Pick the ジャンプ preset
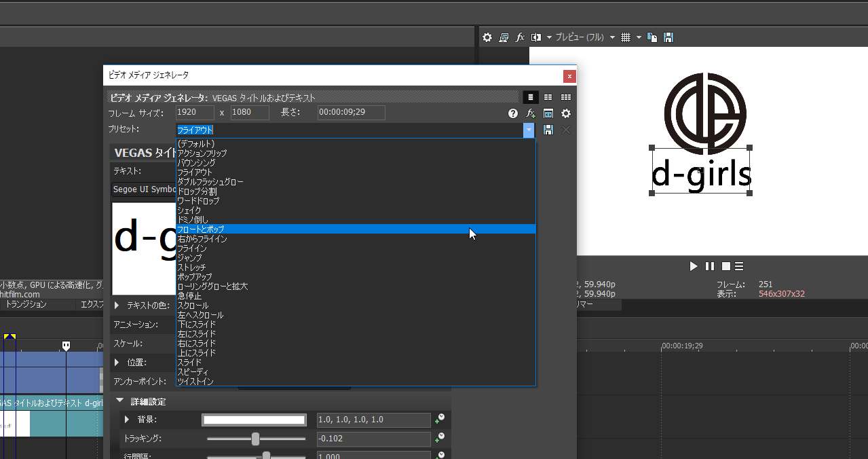This screenshot has height=459, width=868. (356, 258)
